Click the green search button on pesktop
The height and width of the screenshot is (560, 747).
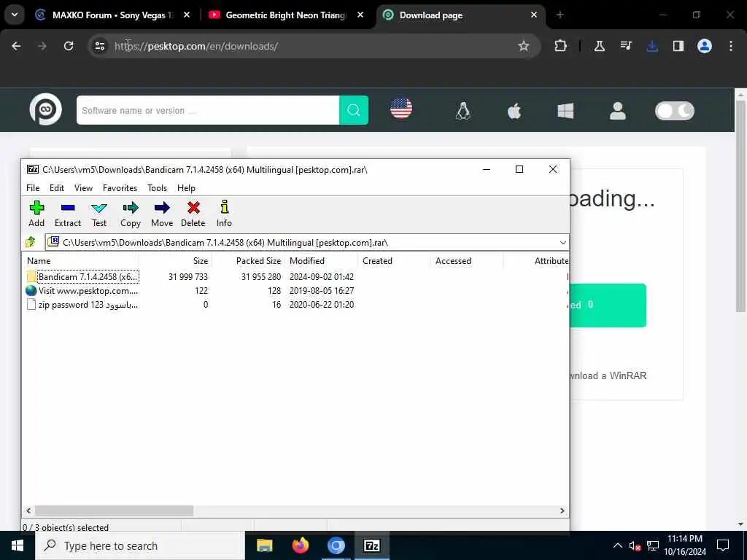point(354,110)
